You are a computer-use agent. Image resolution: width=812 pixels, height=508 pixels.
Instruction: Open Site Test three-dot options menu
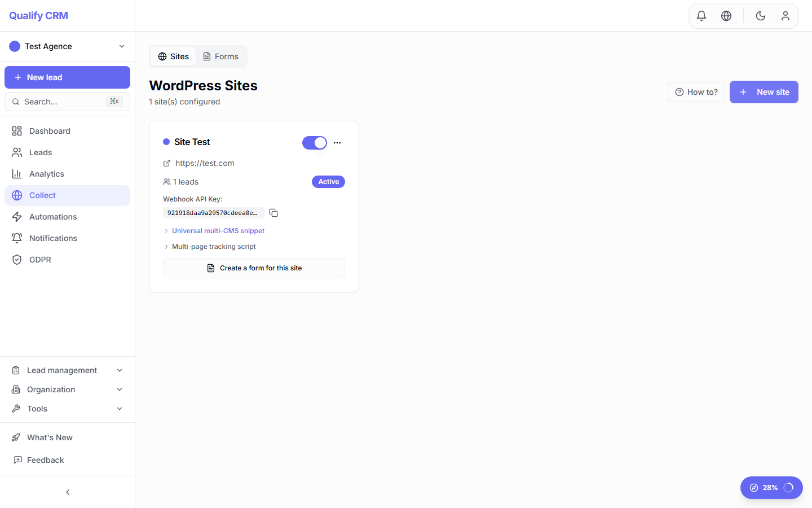tap(337, 143)
